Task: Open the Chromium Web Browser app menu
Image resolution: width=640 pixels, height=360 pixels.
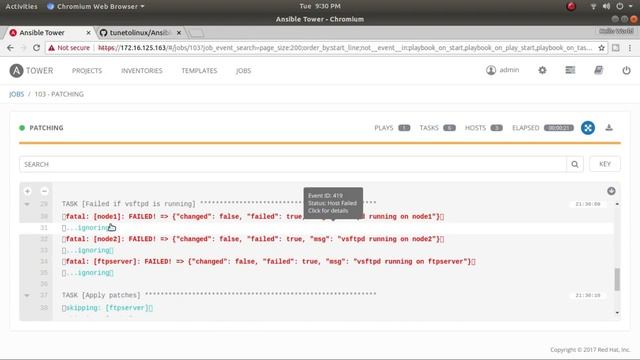Action: 96,6
